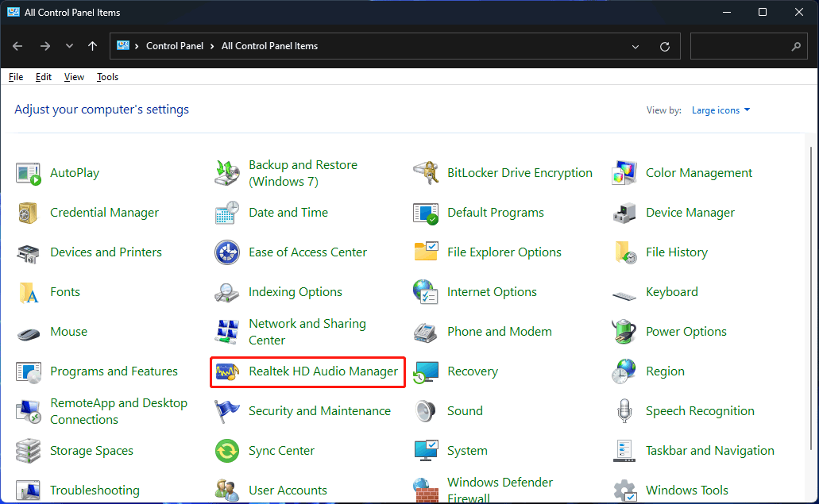Viewport: 819px width, 504px height.
Task: Open the Devices and Printers icon
Action: tap(29, 252)
